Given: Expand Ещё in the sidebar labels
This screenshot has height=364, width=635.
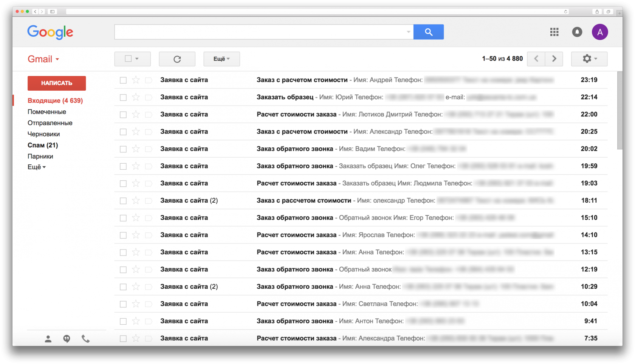Looking at the screenshot, I should click(36, 167).
